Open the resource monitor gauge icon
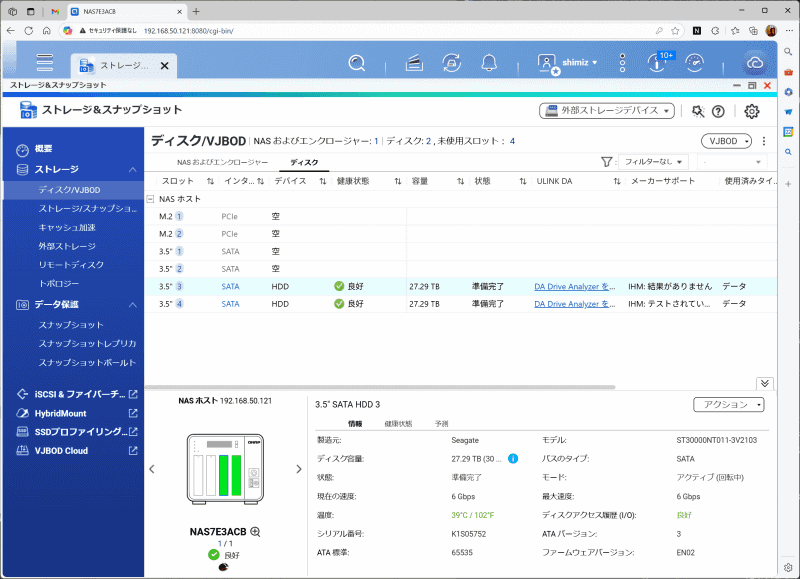 click(x=694, y=63)
